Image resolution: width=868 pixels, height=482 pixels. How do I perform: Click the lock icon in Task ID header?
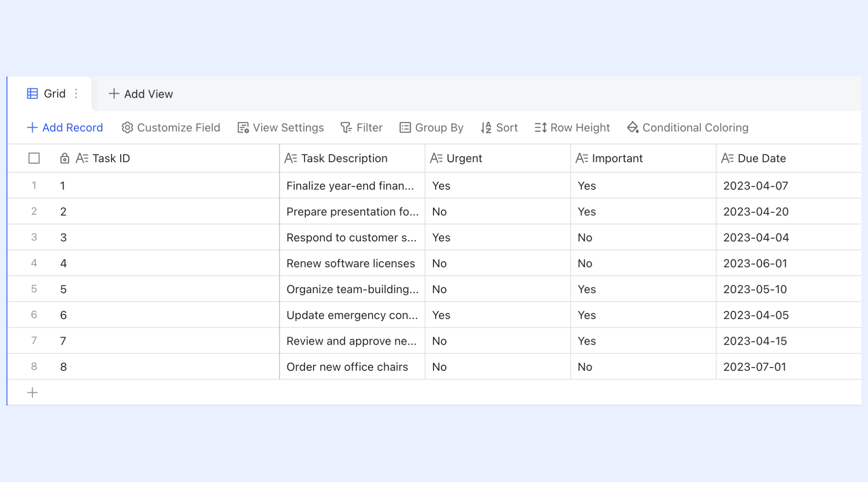click(x=64, y=158)
